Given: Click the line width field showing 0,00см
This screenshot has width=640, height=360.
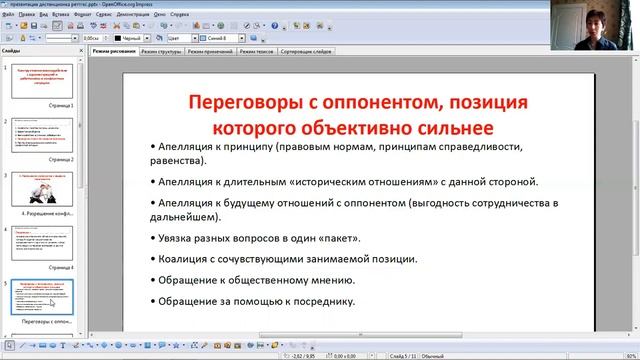Looking at the screenshot, I should coord(93,38).
